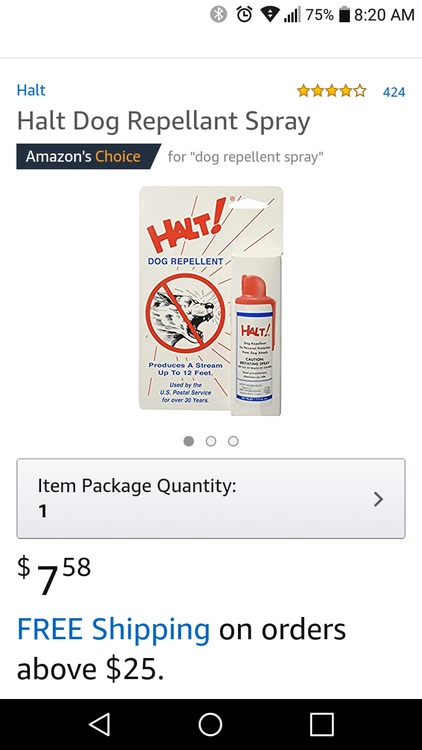Tap the alarm clock status icon

tap(244, 15)
